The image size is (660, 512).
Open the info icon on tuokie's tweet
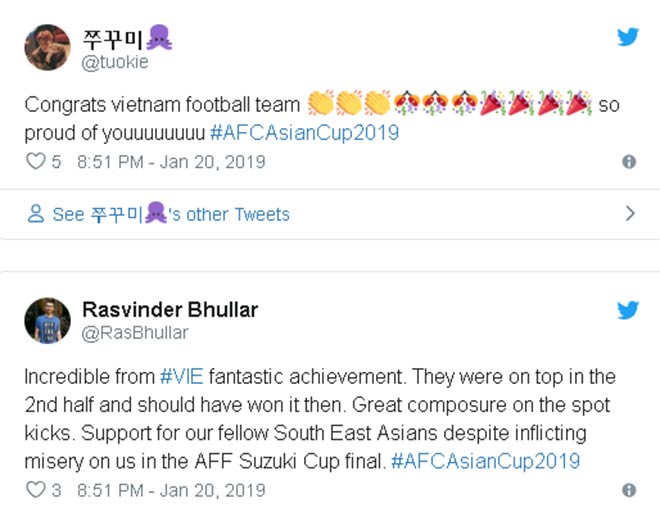pos(629,161)
